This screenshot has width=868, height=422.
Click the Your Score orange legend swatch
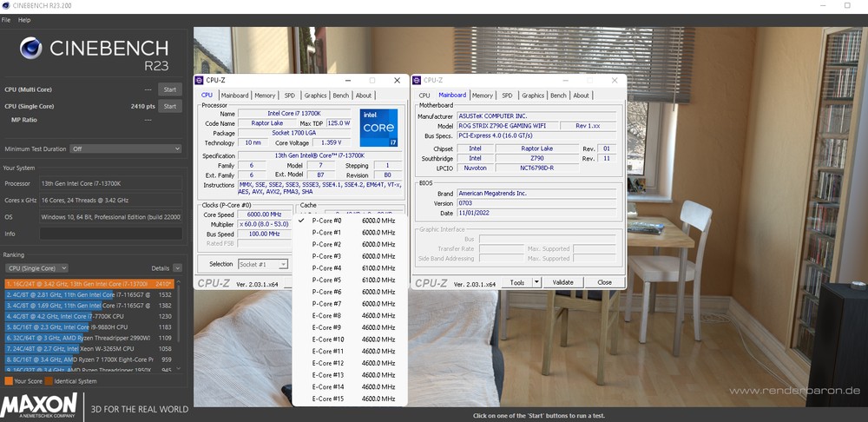9,381
